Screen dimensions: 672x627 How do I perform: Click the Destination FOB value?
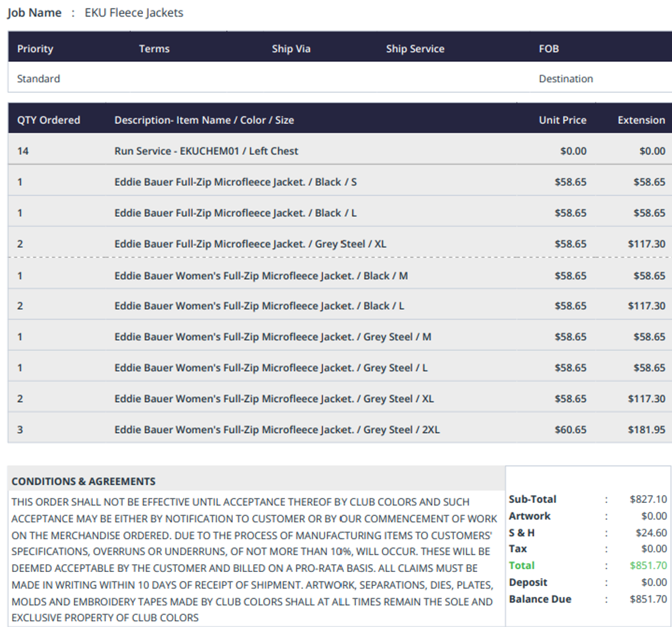click(x=566, y=79)
